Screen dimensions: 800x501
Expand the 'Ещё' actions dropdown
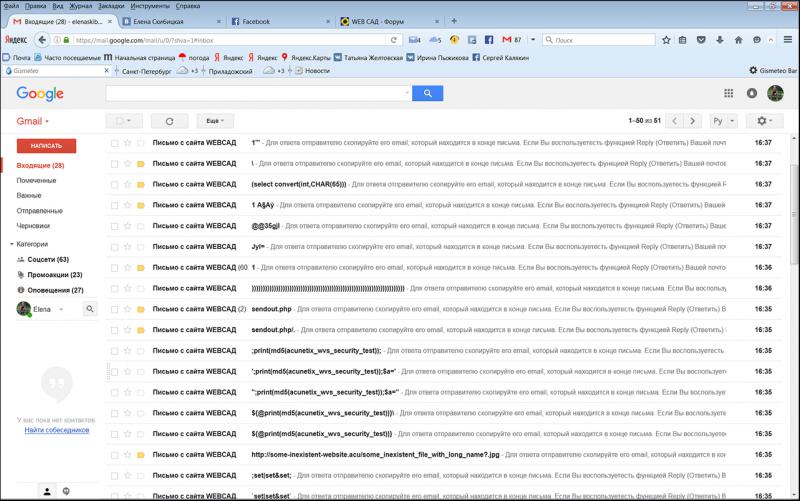click(214, 121)
